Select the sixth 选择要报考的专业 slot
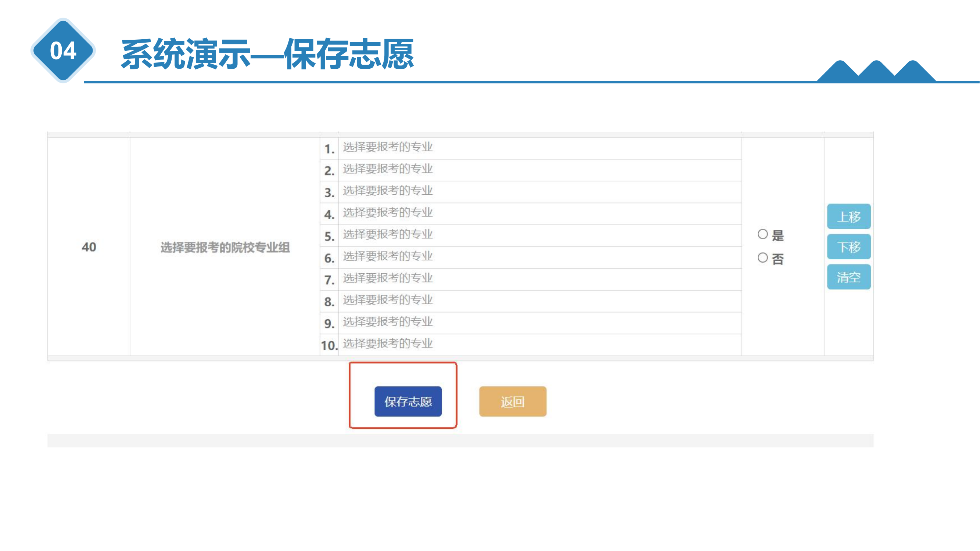The height and width of the screenshot is (551, 980). 532,256
